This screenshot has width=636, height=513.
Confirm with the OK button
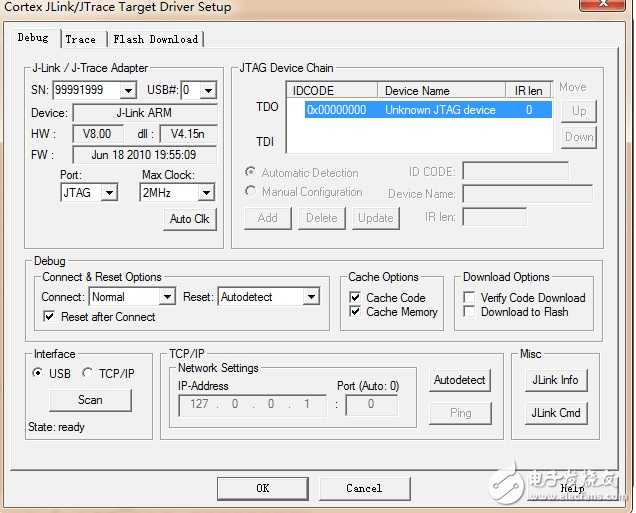click(262, 488)
